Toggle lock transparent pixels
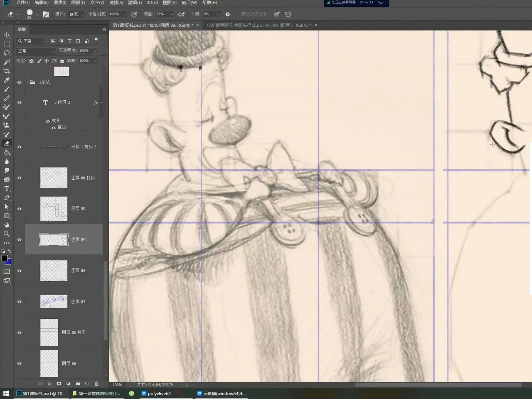Viewport: 532px width, 399px height. [x=31, y=61]
